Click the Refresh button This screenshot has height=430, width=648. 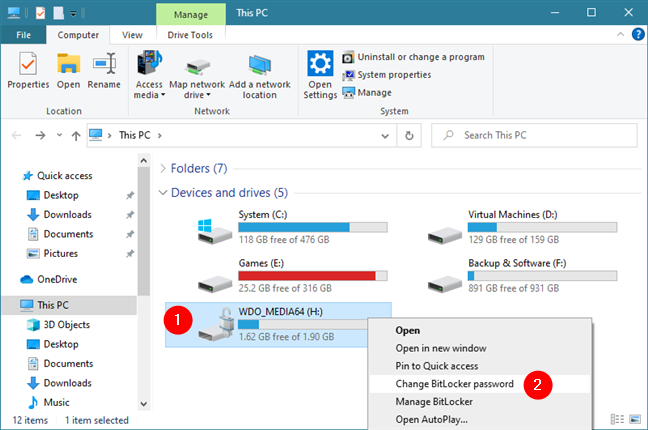click(409, 136)
